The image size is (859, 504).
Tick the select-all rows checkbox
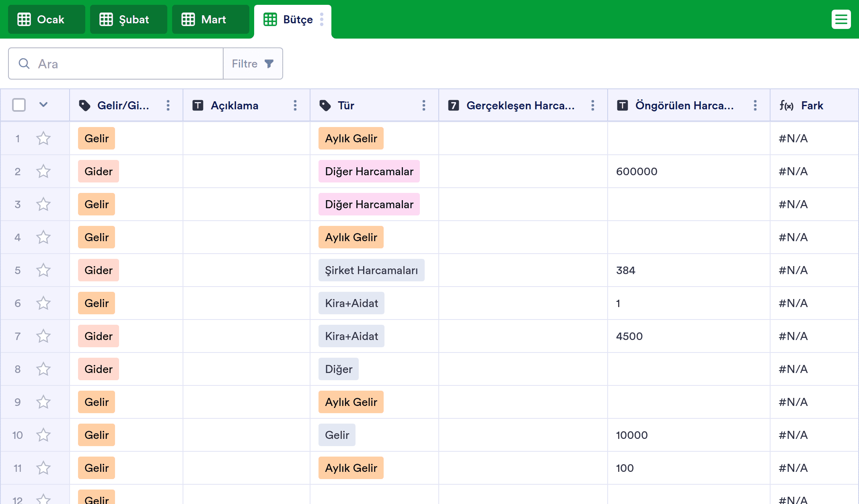pos(19,105)
